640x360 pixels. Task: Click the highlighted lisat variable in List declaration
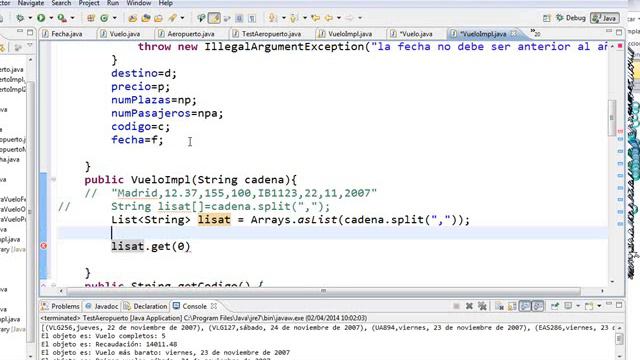pyautogui.click(x=214, y=220)
